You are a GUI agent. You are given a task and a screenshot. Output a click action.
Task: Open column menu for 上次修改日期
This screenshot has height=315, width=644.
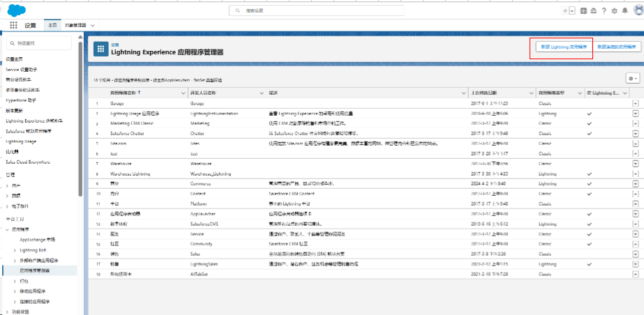[x=531, y=93]
